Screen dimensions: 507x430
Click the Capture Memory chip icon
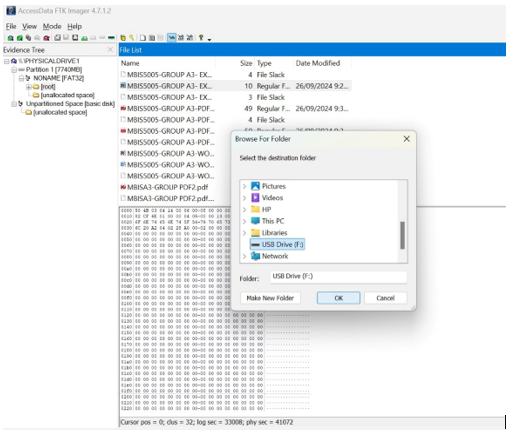point(111,38)
